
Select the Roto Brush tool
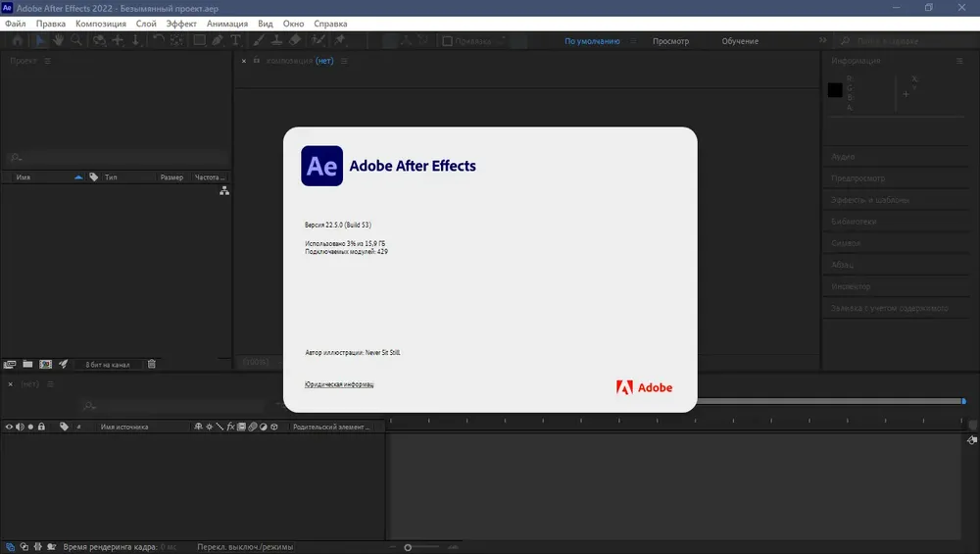318,40
